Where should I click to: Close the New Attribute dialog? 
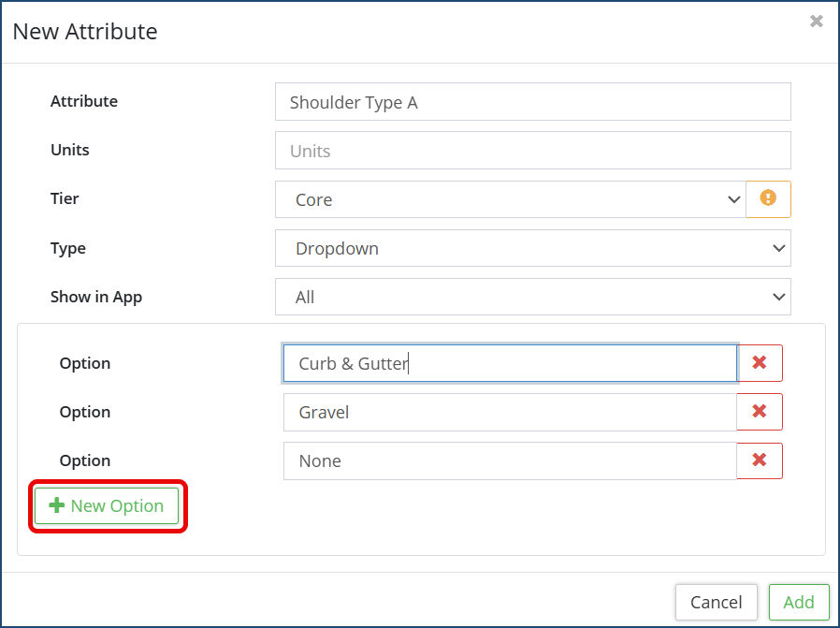816,21
